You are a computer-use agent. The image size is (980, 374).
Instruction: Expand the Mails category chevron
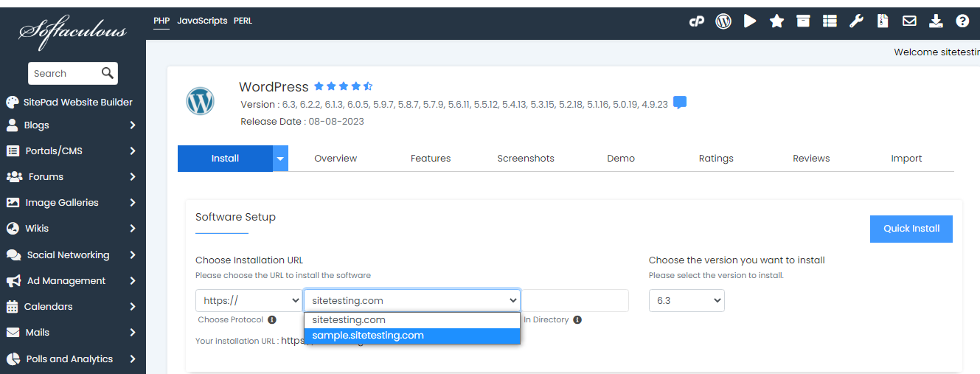click(x=133, y=333)
